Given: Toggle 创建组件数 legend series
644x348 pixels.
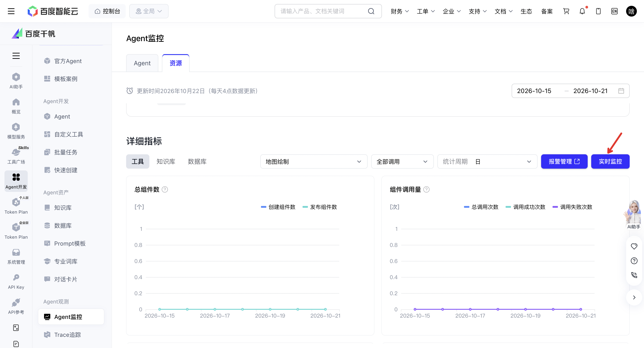Looking at the screenshot, I should coord(278,207).
